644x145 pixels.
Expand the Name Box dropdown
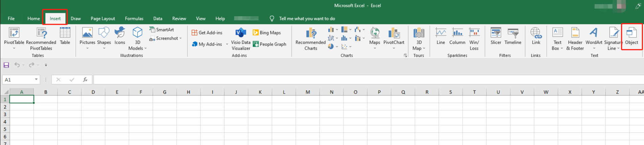[36, 79]
